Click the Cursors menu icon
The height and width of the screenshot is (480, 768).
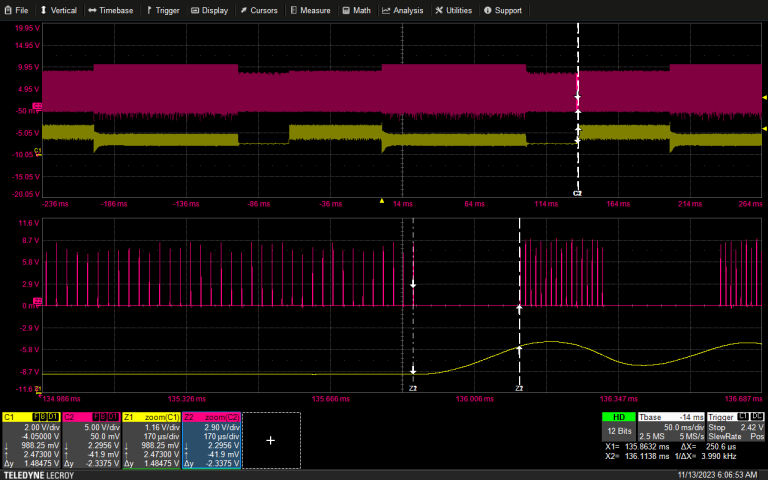(x=244, y=10)
